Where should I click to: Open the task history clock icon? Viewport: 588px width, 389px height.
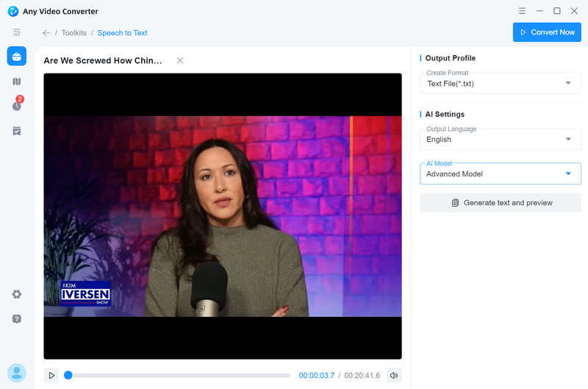click(x=16, y=106)
